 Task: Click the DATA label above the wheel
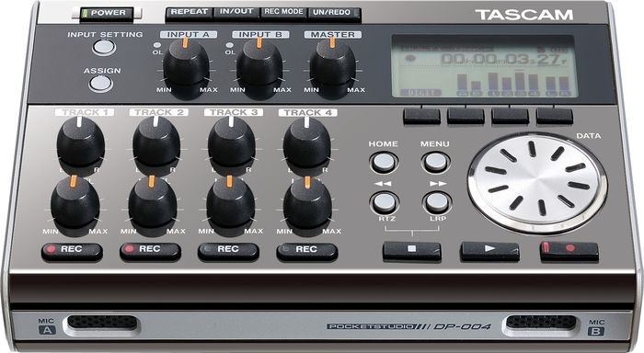[x=589, y=136]
